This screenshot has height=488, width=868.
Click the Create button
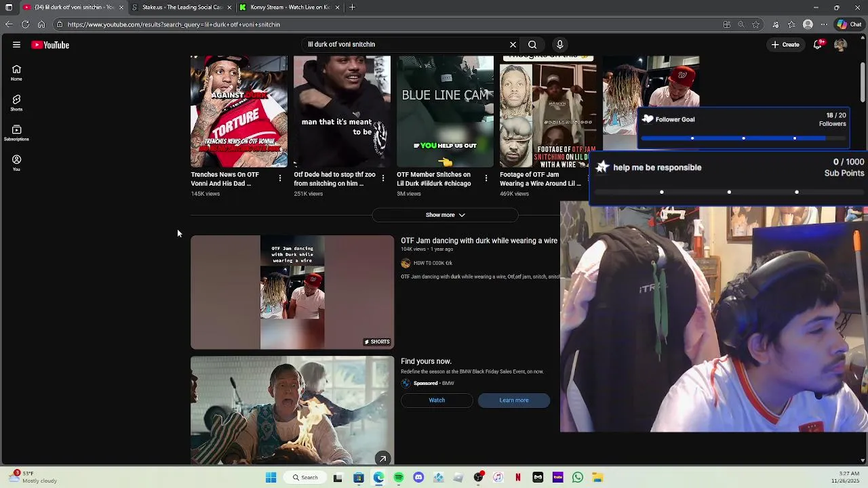(x=785, y=45)
